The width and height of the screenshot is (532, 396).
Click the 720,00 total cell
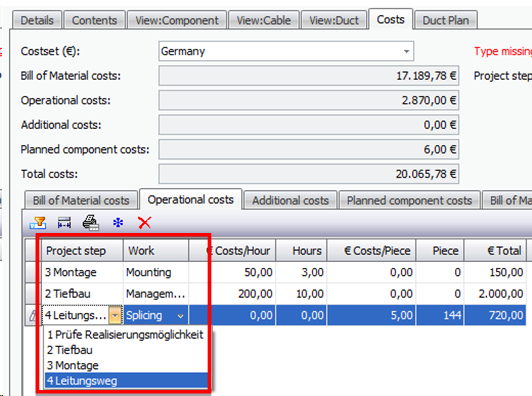(495, 315)
